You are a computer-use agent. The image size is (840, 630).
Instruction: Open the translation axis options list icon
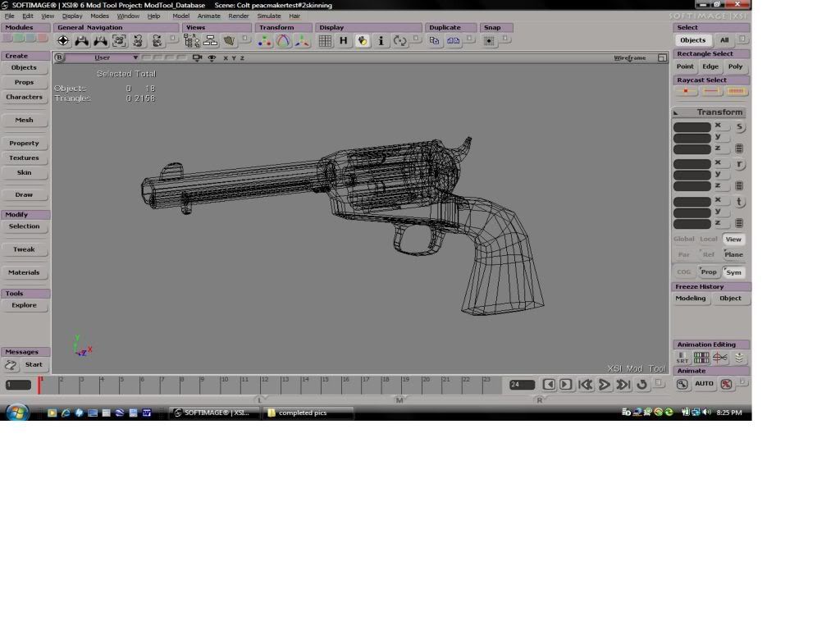(x=739, y=223)
